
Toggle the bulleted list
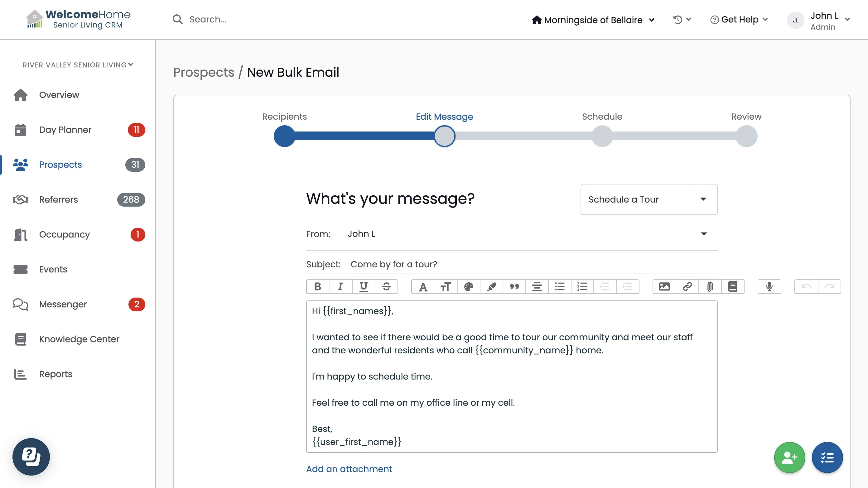click(560, 287)
